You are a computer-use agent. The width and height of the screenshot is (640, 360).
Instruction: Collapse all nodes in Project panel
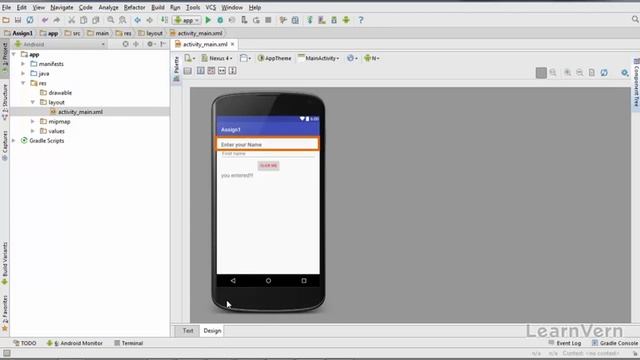click(136, 44)
